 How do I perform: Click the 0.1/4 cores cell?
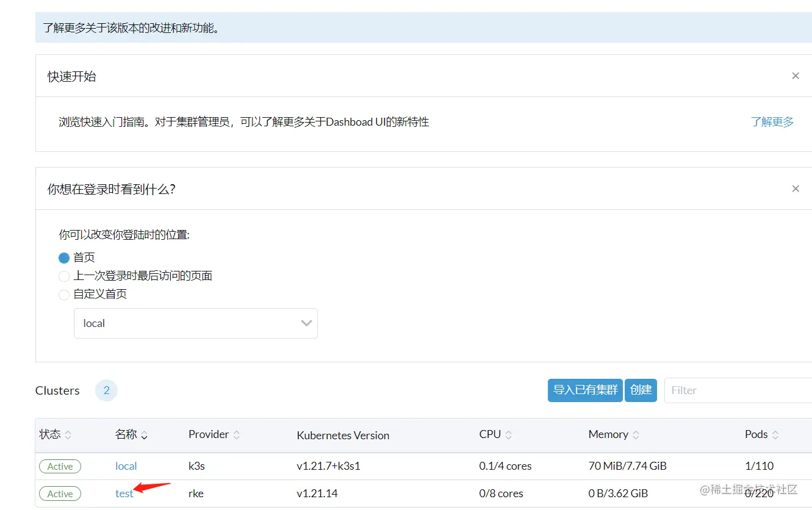click(505, 466)
